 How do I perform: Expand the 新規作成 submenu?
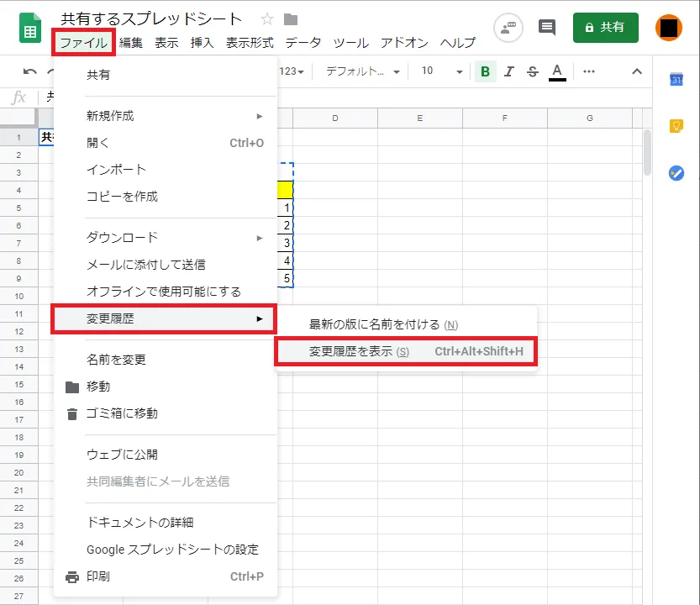(x=166, y=116)
